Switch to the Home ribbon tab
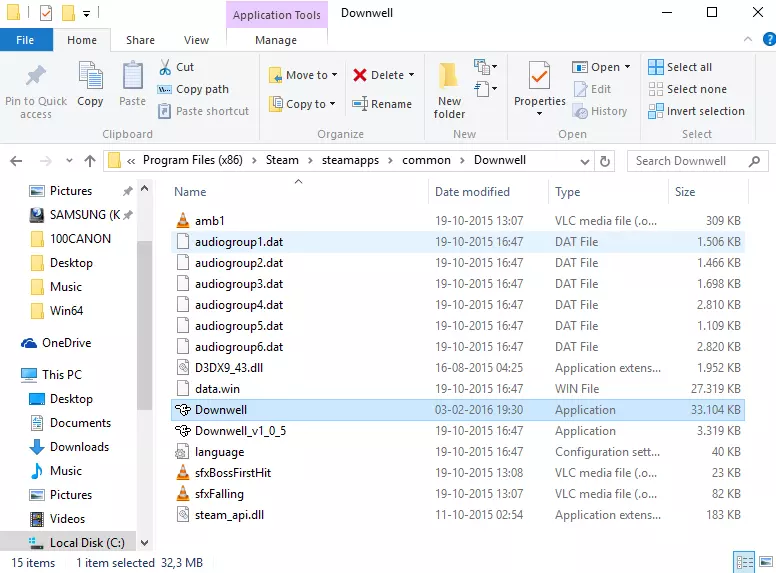Image resolution: width=776 pixels, height=573 pixels. pos(82,40)
